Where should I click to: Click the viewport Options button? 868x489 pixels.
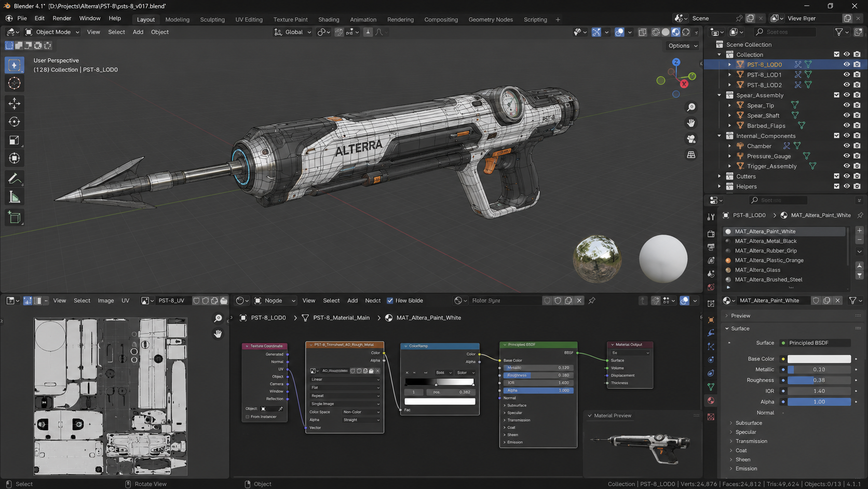tap(682, 46)
